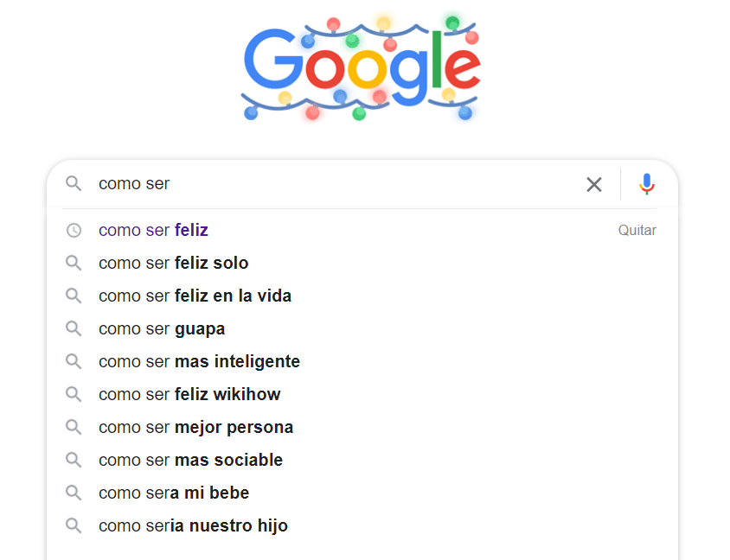
Task: Pick the como ser guapa suggestion
Action: click(162, 329)
